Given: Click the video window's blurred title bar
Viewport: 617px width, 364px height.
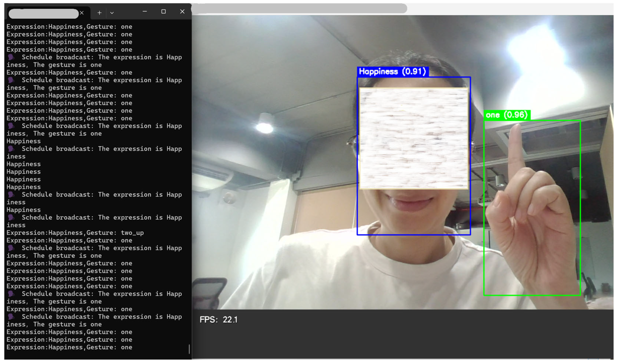Looking at the screenshot, I should pyautogui.click(x=299, y=8).
